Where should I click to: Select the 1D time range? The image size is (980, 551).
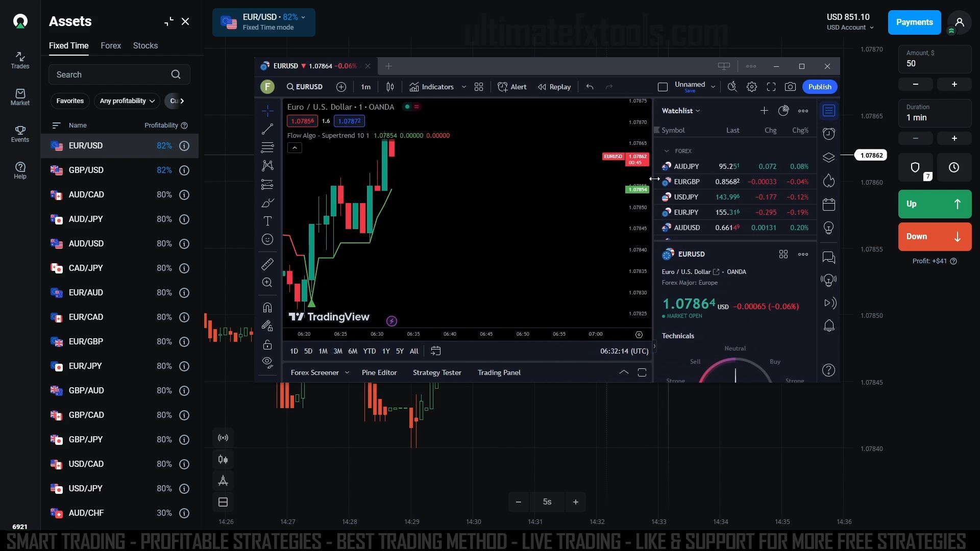[294, 351]
